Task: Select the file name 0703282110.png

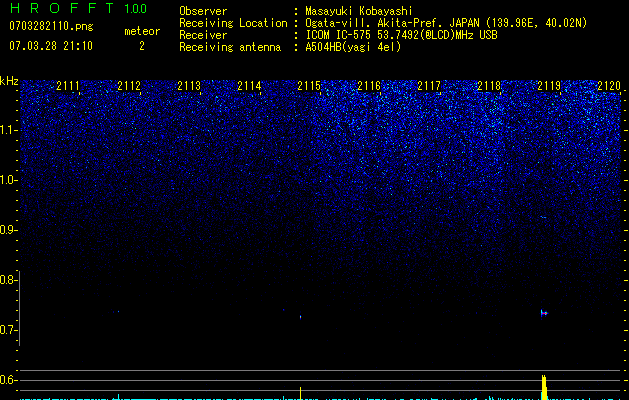Action: [x=51, y=26]
